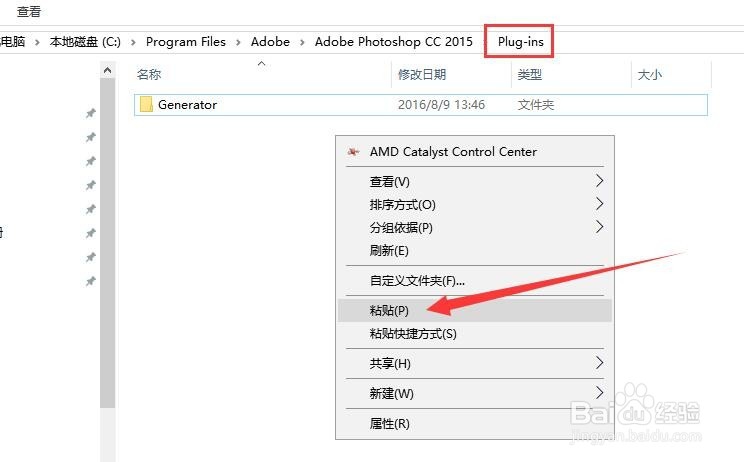The width and height of the screenshot is (744, 462).
Task: Open the 分组依据(P) submenu
Action: [474, 228]
